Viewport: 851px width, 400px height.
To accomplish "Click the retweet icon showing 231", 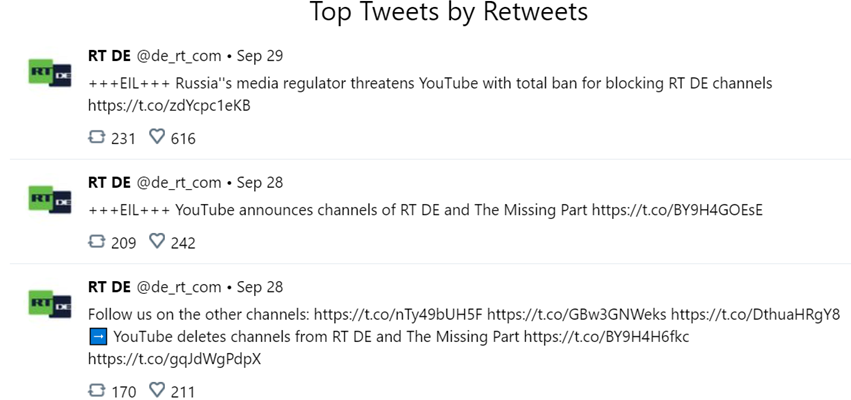I will [x=96, y=137].
